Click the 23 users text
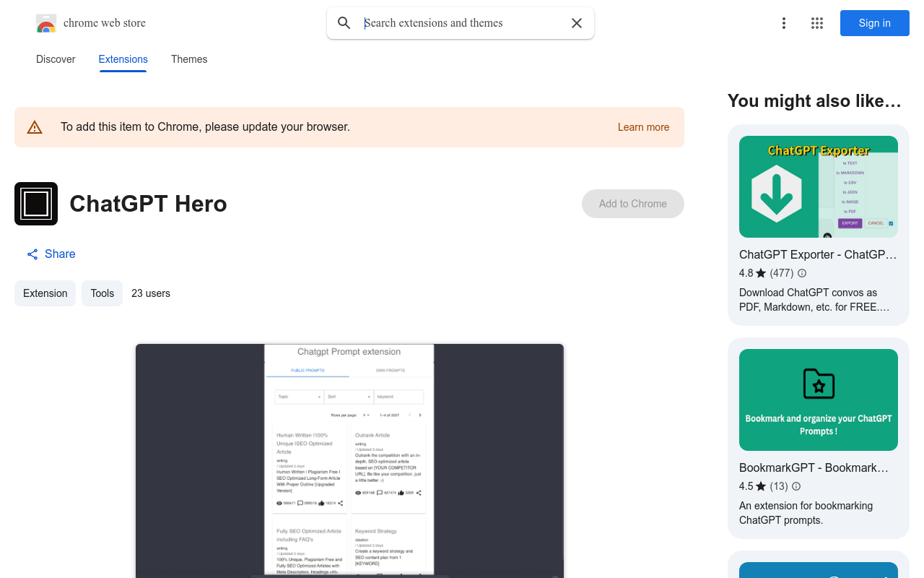 pos(151,293)
